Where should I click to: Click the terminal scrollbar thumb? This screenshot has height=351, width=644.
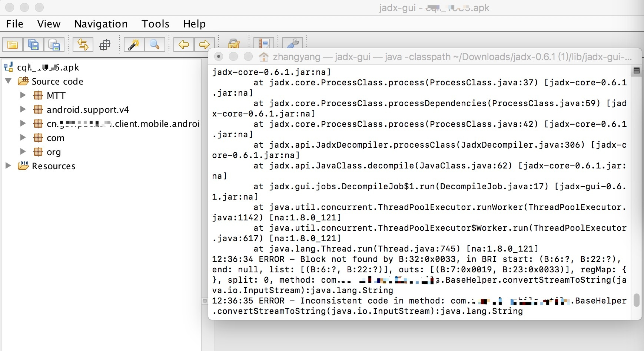(637, 300)
